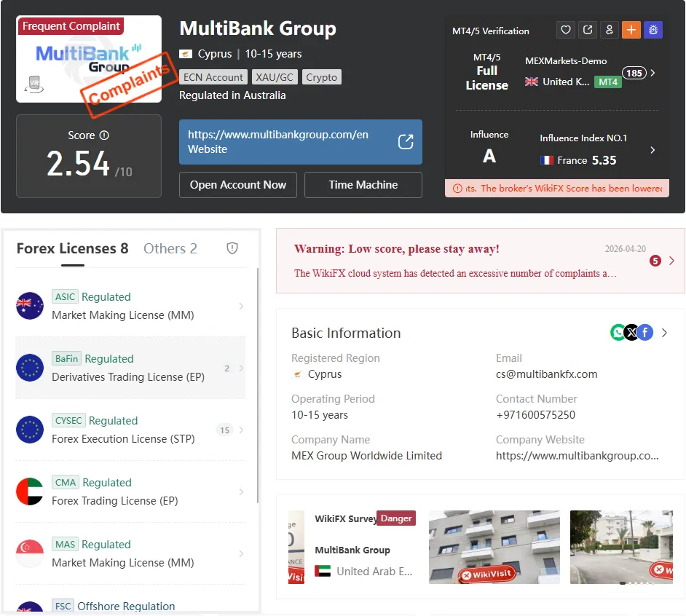
Task: Click the France flag in Influence Index
Action: 546,161
